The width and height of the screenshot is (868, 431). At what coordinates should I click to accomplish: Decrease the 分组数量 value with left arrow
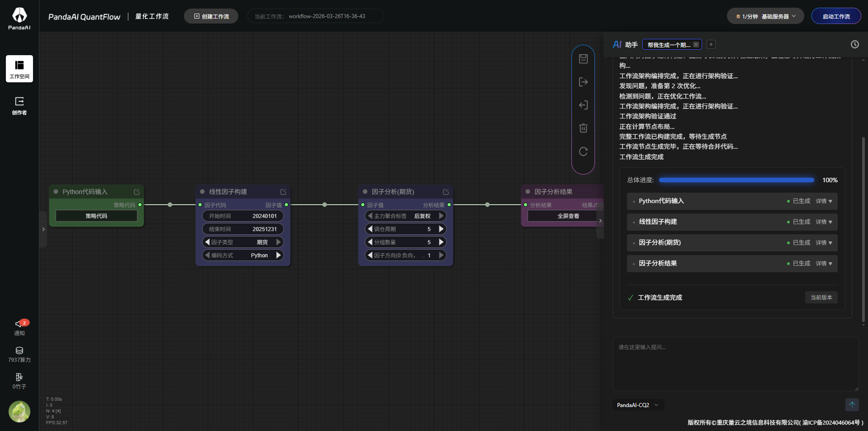[x=370, y=242]
